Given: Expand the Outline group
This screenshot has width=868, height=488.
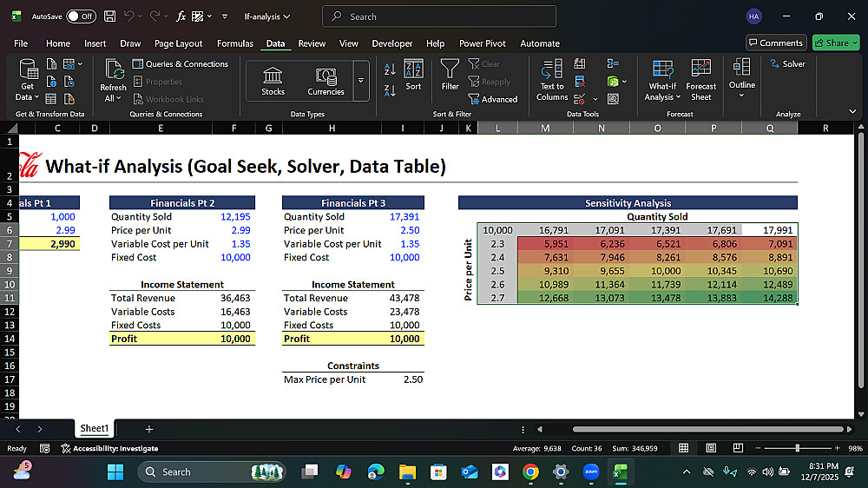Looking at the screenshot, I should tap(742, 79).
